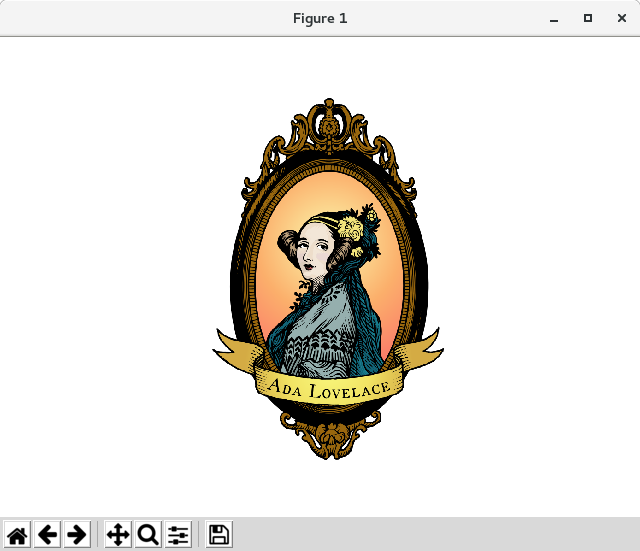Activate the Pan tool with four arrows

point(118,534)
